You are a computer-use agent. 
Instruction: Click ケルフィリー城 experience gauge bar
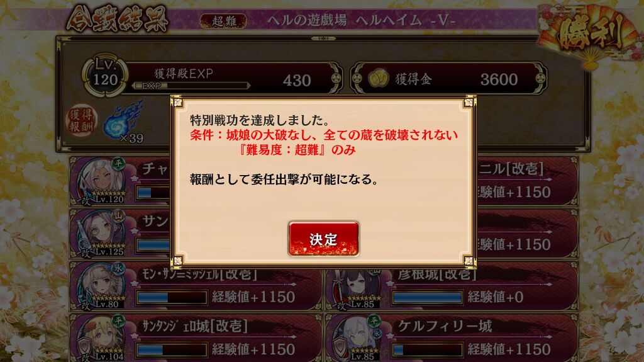(427, 349)
